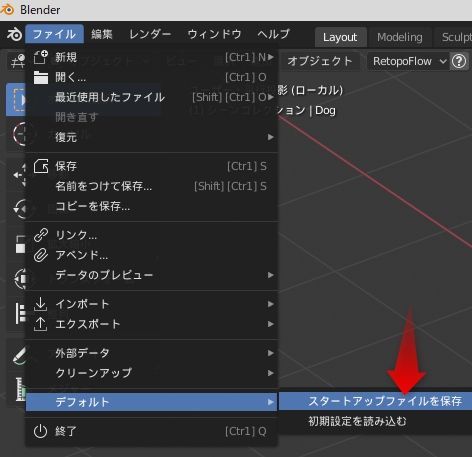472x457 pixels.
Task: Choose 終了 to quit Blender
Action: [x=151, y=431]
